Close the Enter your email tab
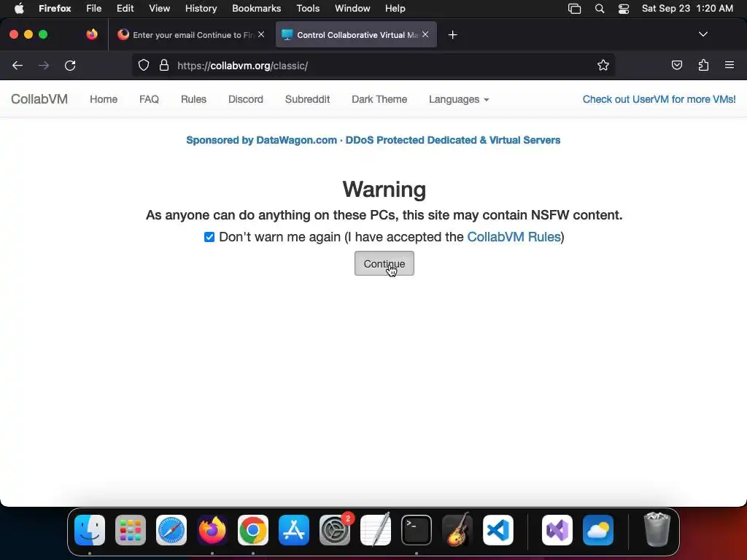747x560 pixels. click(261, 34)
